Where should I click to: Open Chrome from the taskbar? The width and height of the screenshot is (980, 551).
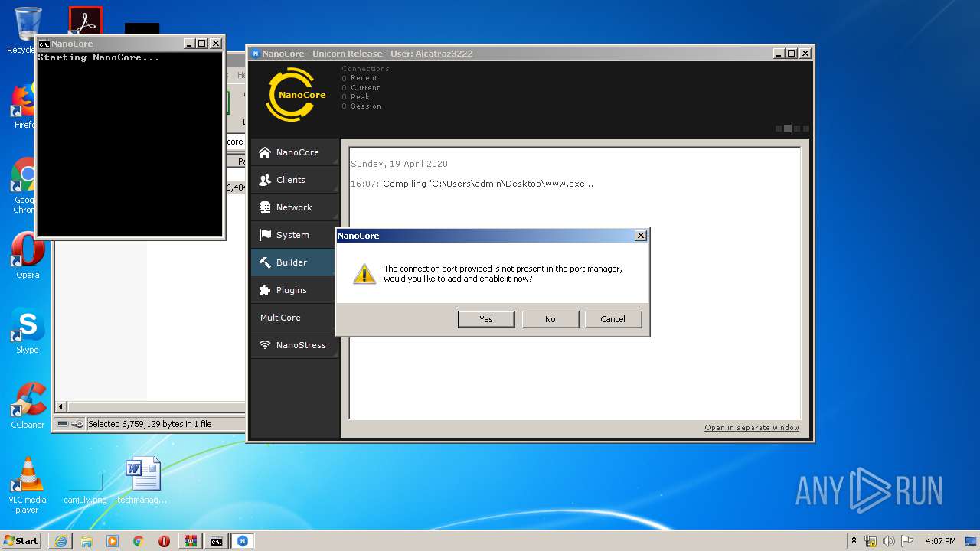click(x=139, y=541)
